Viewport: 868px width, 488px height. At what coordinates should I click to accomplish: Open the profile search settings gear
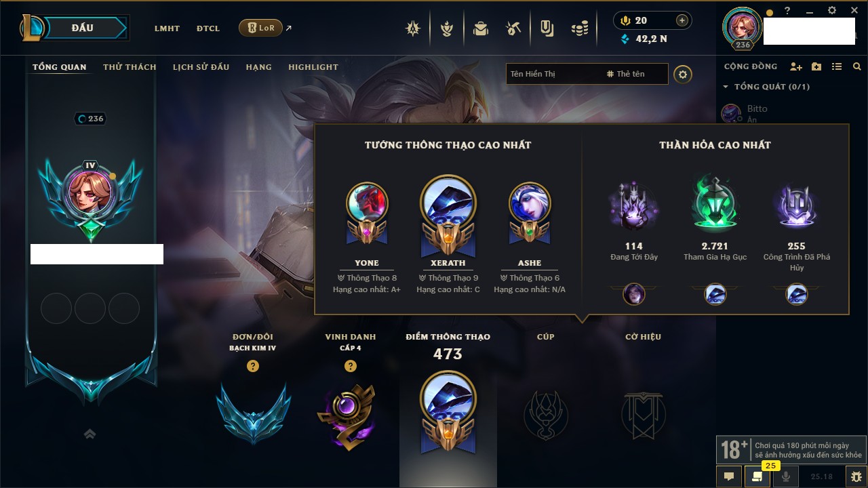[x=683, y=74]
